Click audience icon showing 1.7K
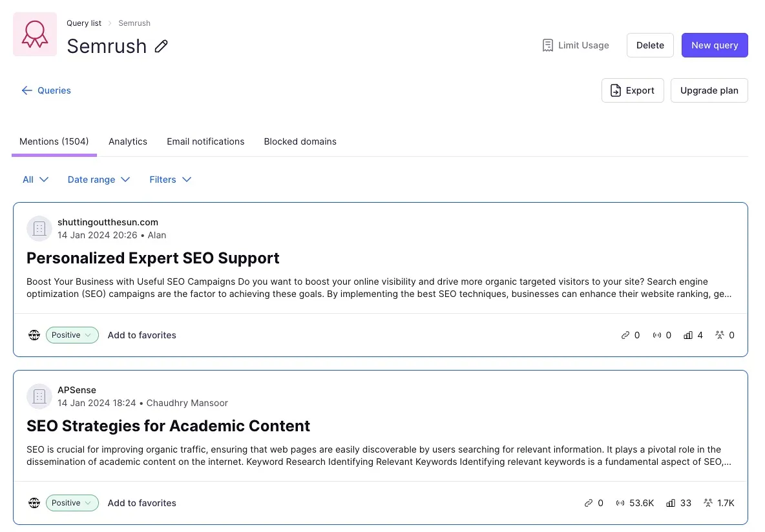The height and width of the screenshot is (532, 765). (x=708, y=503)
